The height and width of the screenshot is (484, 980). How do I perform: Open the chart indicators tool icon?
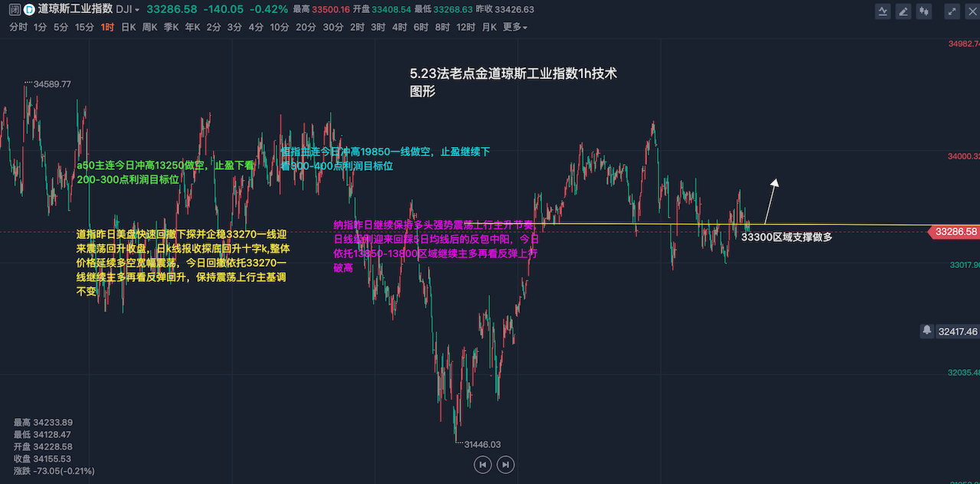[883, 11]
